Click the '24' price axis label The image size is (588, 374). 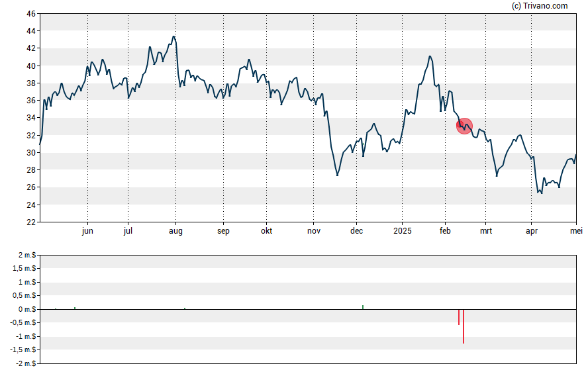pos(31,205)
